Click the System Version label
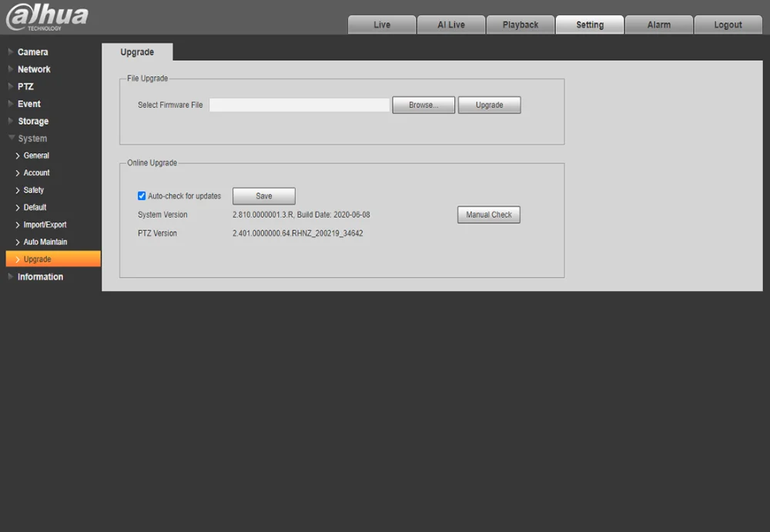 pyautogui.click(x=162, y=215)
